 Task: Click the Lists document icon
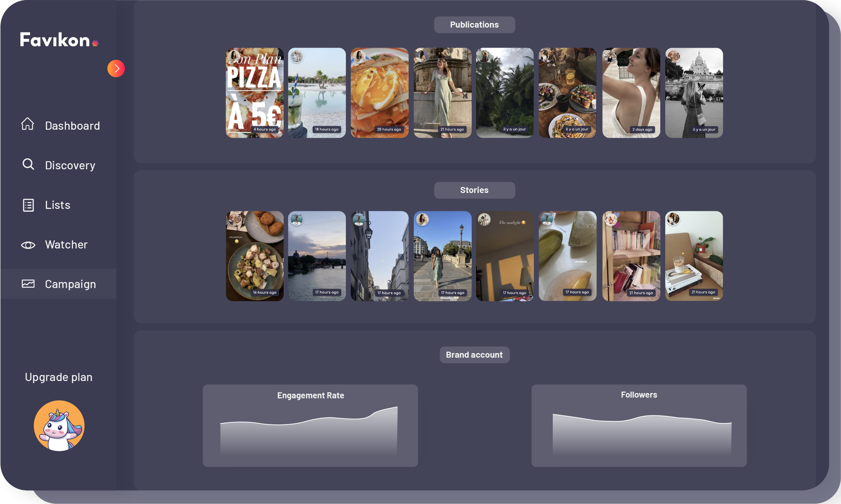(28, 205)
